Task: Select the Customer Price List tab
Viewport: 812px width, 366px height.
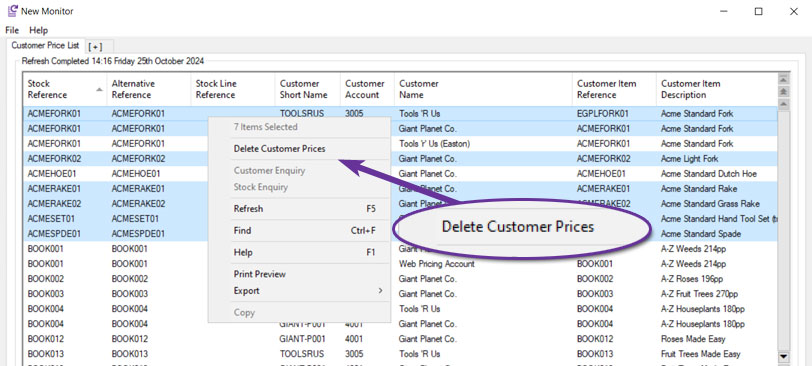Action: (x=45, y=45)
